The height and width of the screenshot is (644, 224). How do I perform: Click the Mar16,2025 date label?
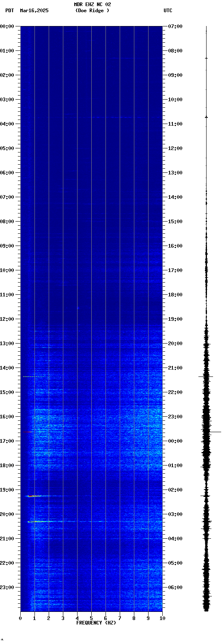(34, 11)
